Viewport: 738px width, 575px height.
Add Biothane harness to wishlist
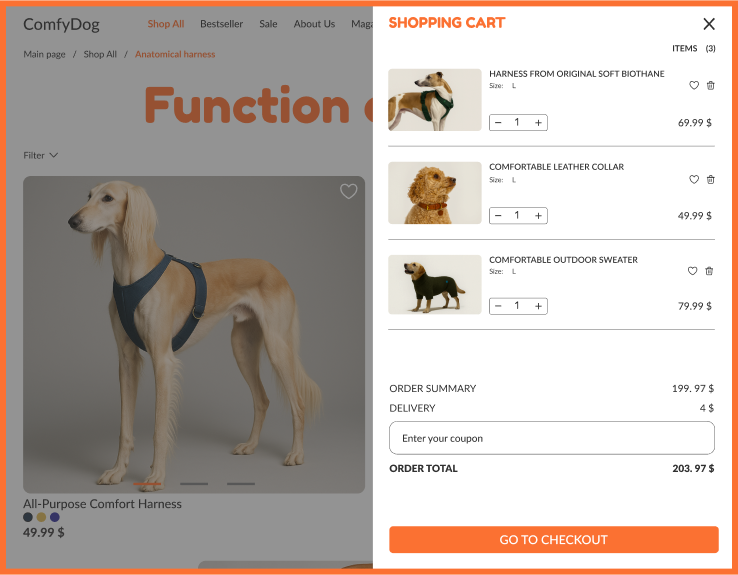click(x=694, y=85)
